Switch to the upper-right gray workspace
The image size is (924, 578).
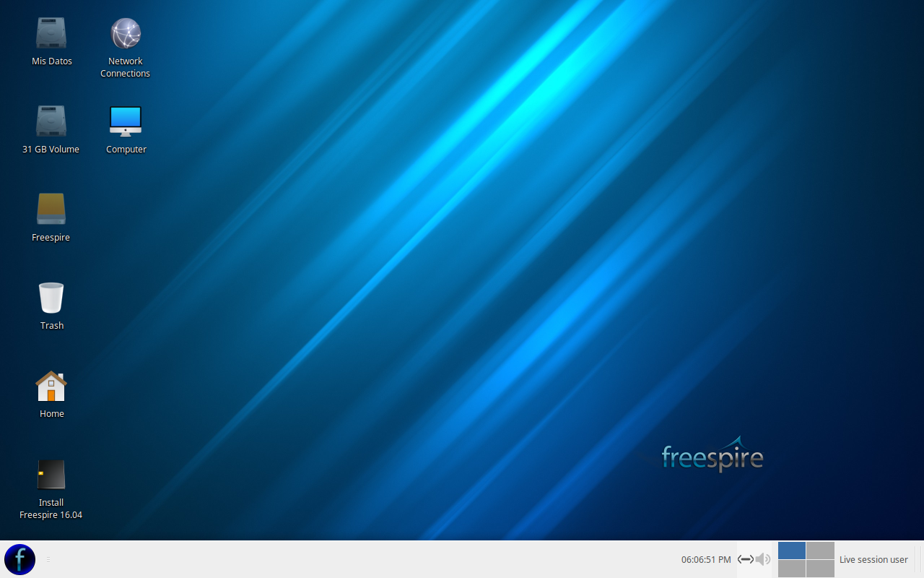(x=821, y=551)
